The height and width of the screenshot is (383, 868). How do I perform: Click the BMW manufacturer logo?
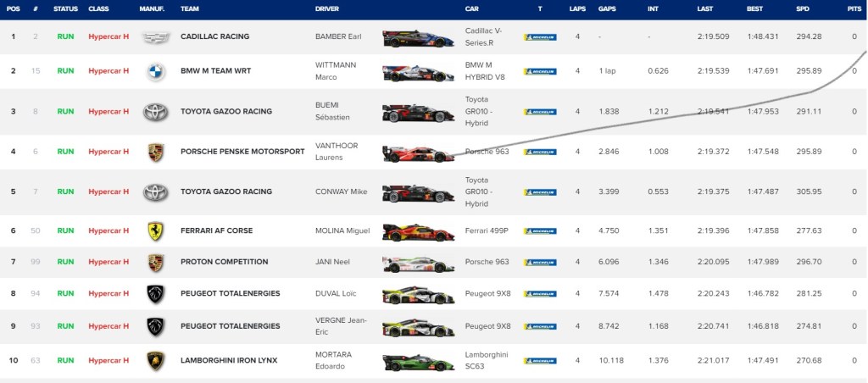pyautogui.click(x=156, y=71)
